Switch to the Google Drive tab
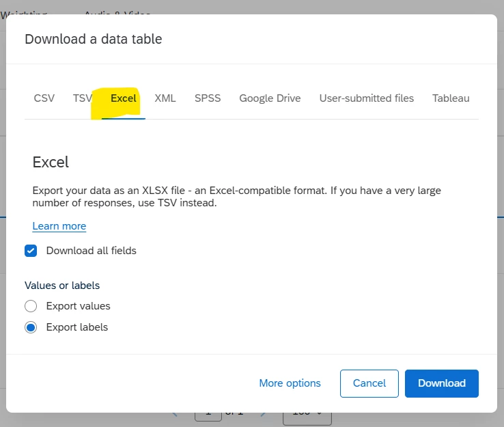This screenshot has height=427, width=504. pyautogui.click(x=270, y=98)
